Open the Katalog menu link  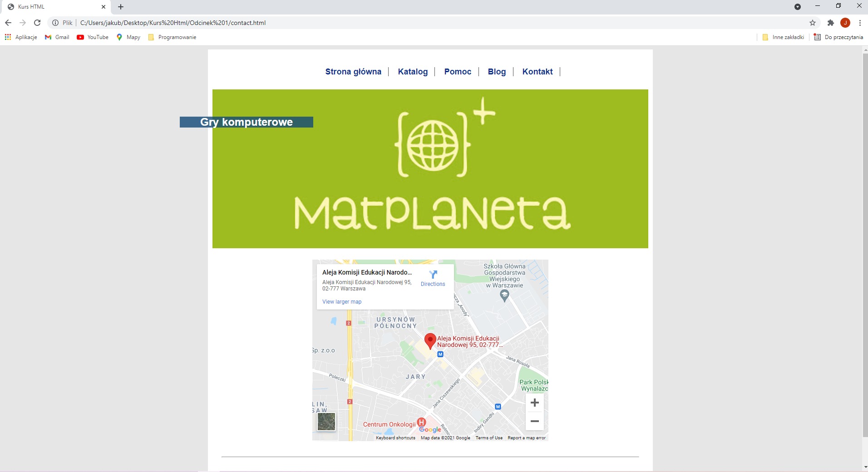[x=413, y=72]
